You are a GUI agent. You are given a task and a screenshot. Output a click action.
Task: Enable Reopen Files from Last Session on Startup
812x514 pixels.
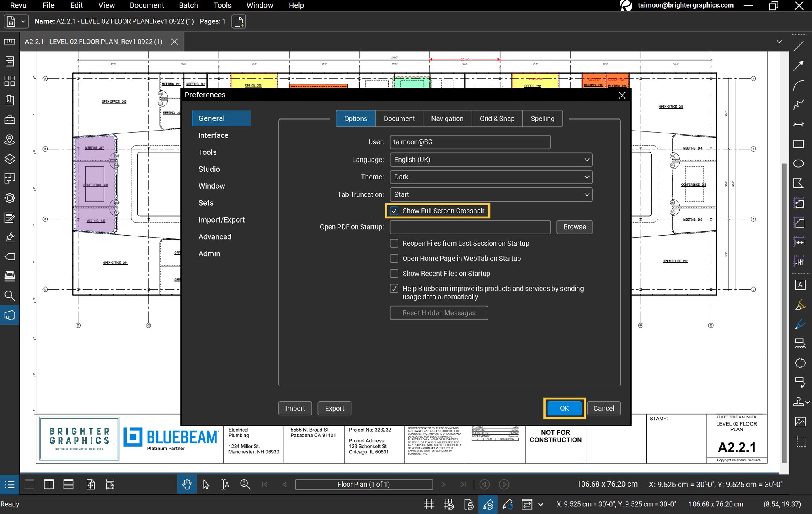click(x=394, y=243)
